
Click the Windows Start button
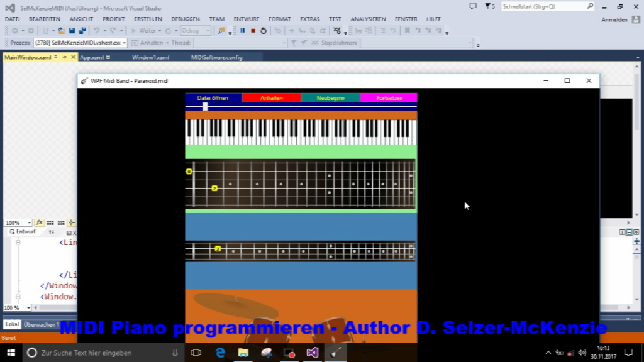point(11,353)
